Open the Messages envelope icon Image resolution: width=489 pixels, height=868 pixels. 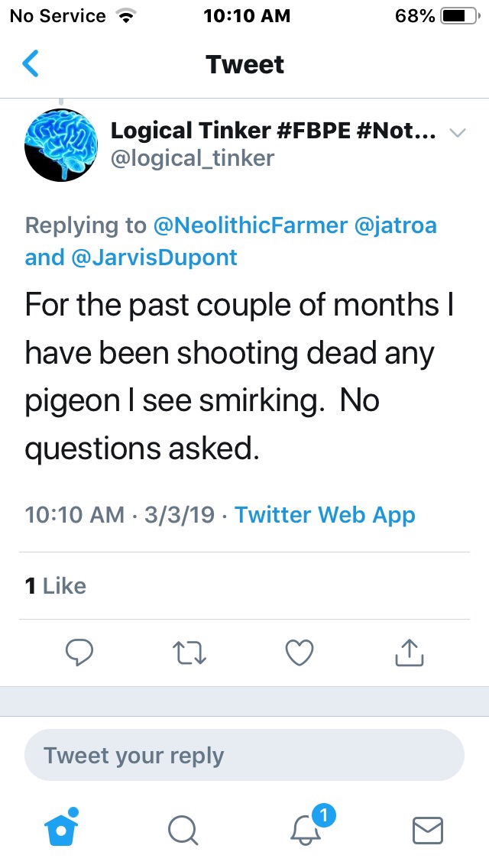click(x=427, y=829)
